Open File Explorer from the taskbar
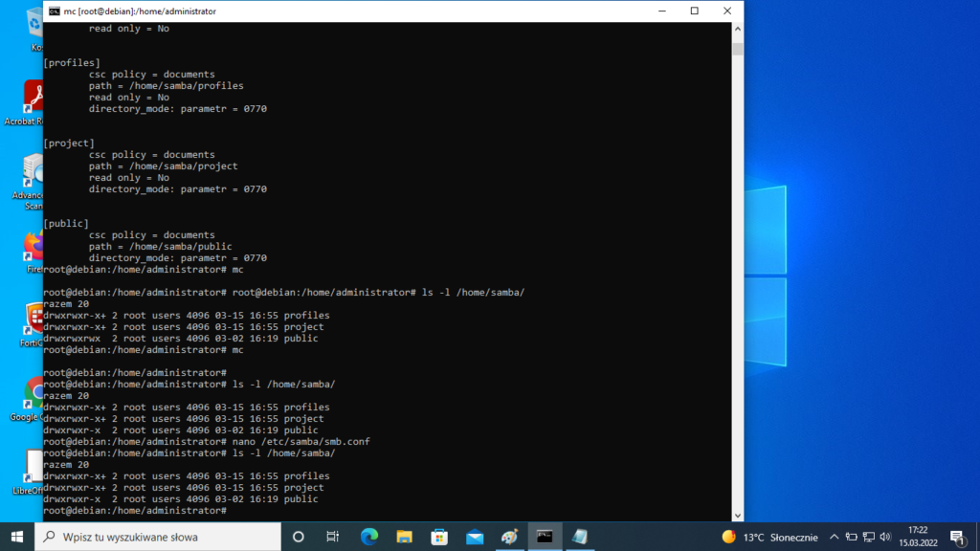 pyautogui.click(x=404, y=537)
